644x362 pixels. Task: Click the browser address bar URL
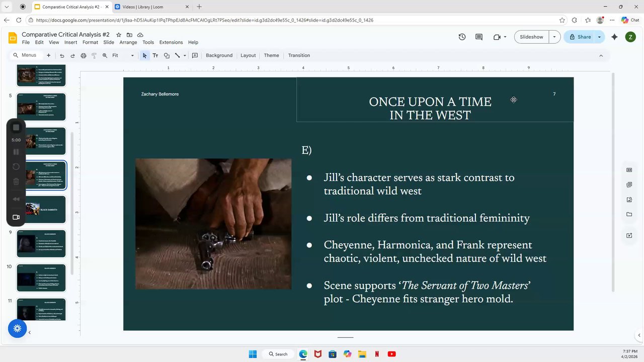pos(205,20)
